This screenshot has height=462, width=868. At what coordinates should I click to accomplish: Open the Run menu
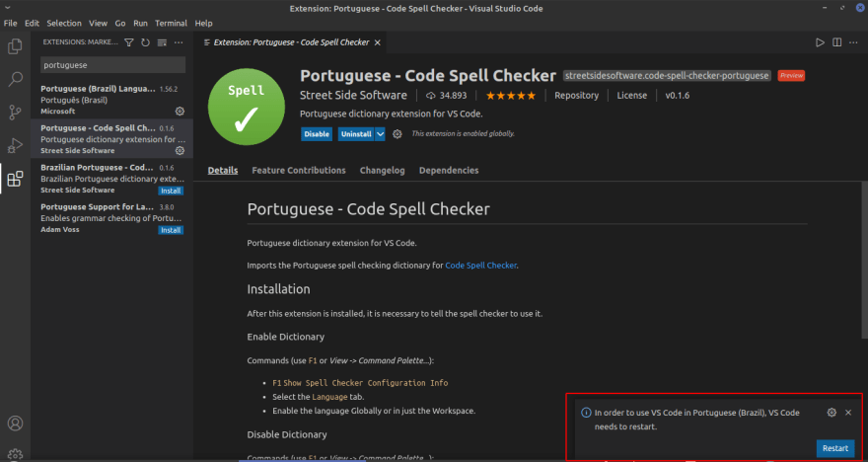point(141,24)
